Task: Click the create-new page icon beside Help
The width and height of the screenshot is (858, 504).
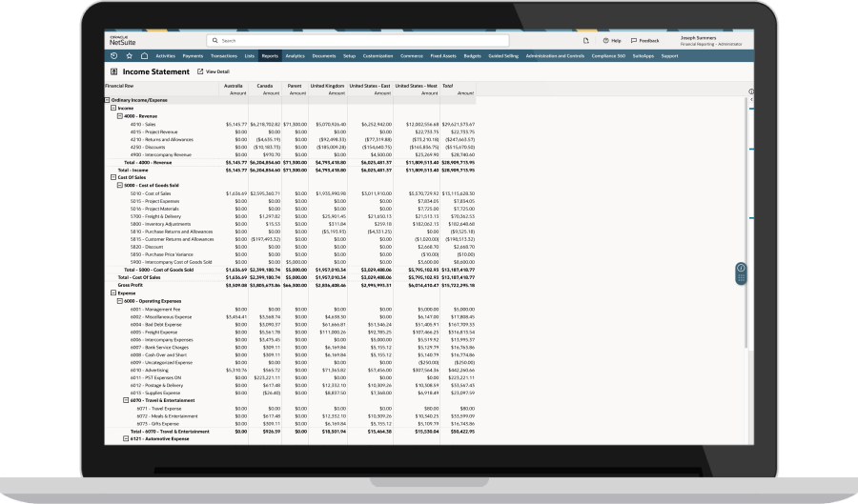Action: point(584,41)
